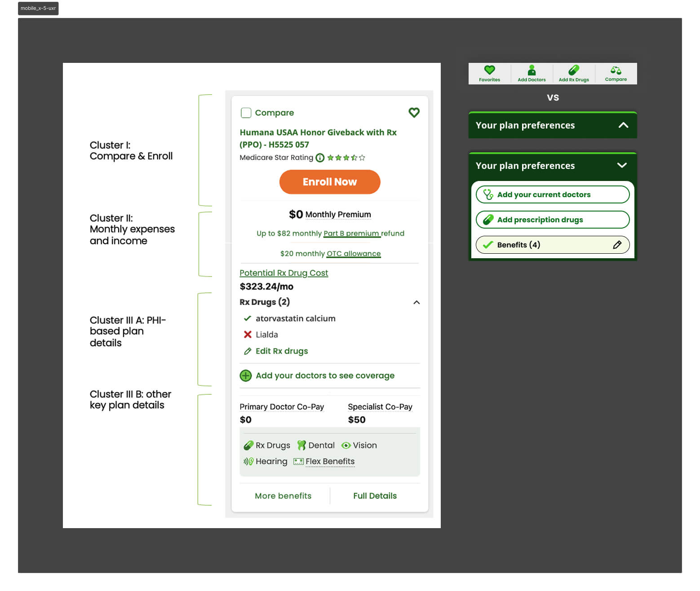Click Add prescription drugs button
Viewport: 700px width, 591px height.
coord(553,220)
